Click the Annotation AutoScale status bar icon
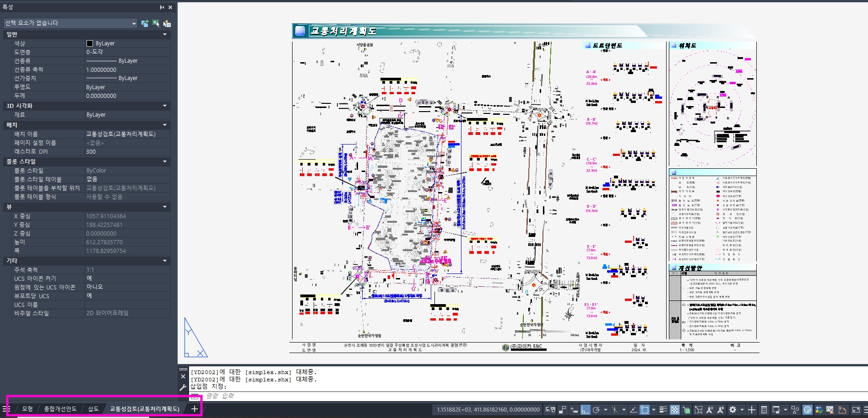Viewport: 868px width, 418px height. click(721, 410)
